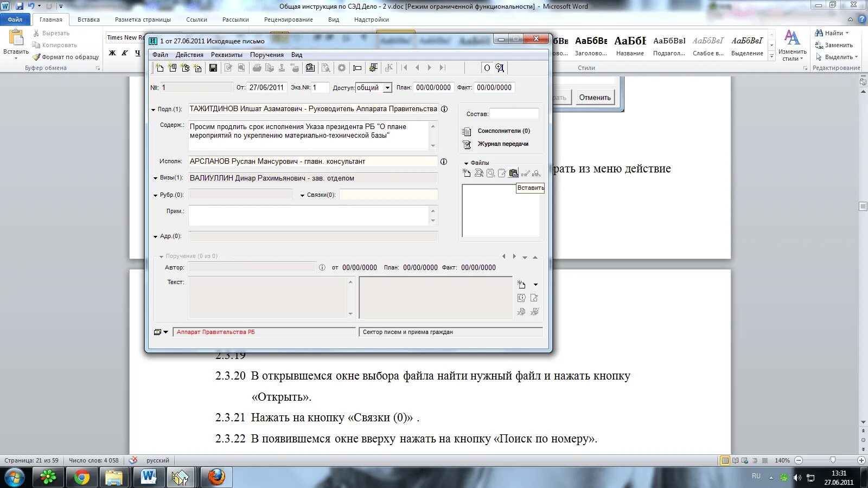This screenshot has width=868, height=488.
Task: Switch to the Рецензирование ribbon tab in Word
Action: (289, 20)
